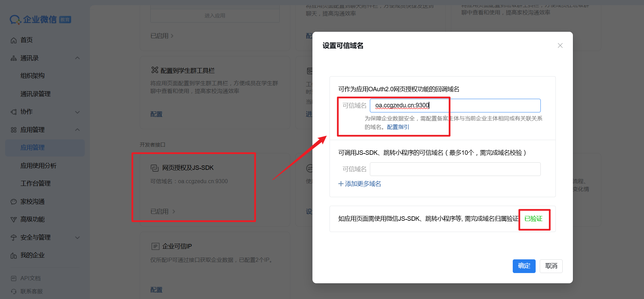Image resolution: width=644 pixels, height=299 pixels.
Task: Close the 设置可信域名 dialog
Action: [560, 45]
